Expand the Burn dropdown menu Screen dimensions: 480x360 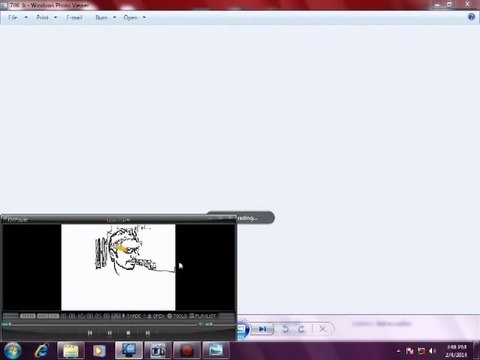pyautogui.click(x=106, y=17)
